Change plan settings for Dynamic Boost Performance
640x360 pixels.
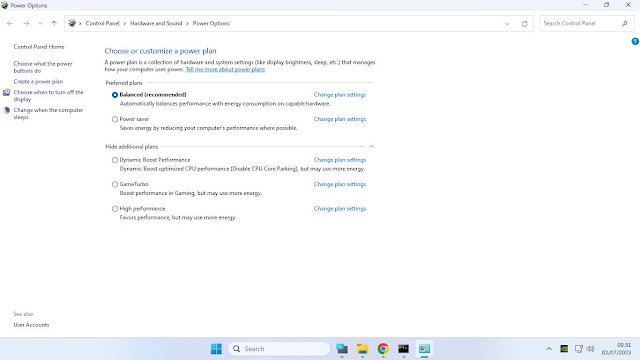pos(340,160)
